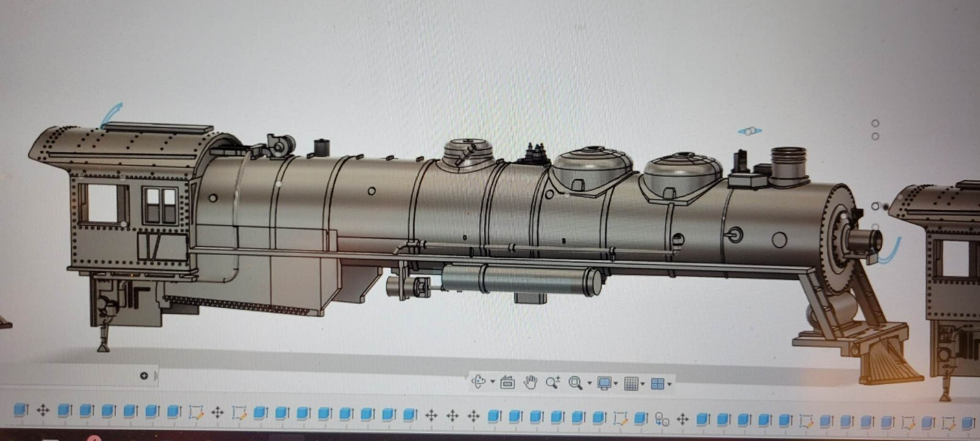The width and height of the screenshot is (980, 441).
Task: Select the Pan hand tool
Action: 530,383
